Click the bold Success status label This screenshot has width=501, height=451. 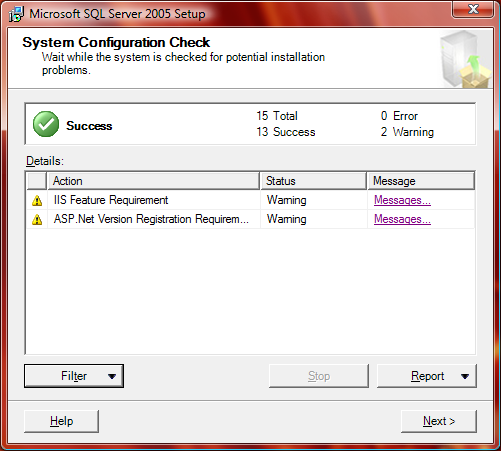(89, 126)
